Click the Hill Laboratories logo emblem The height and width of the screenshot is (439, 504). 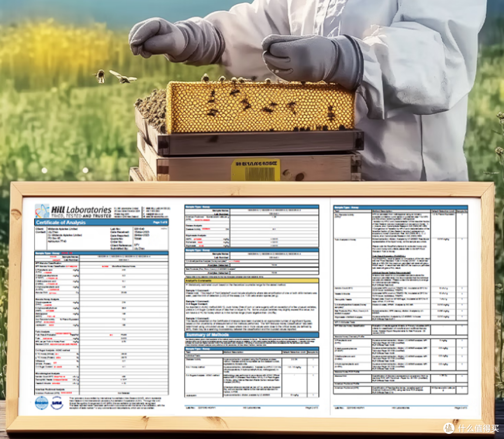pyautogui.click(x=42, y=211)
